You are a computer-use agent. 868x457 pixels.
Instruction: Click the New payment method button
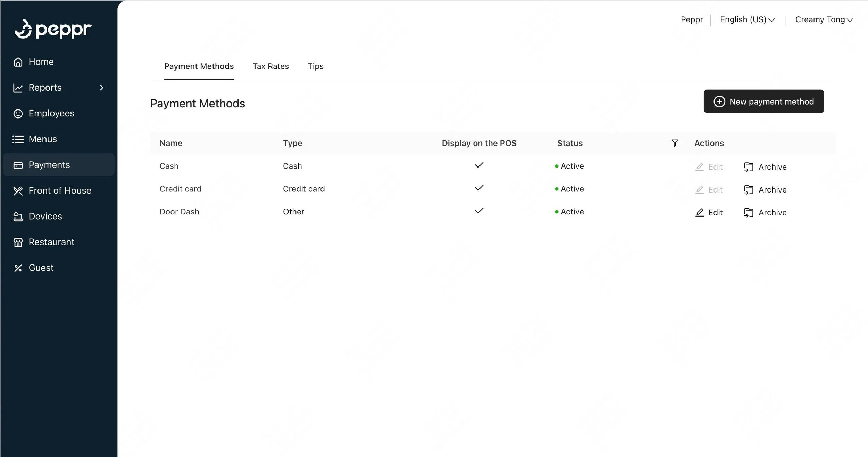[x=763, y=101]
